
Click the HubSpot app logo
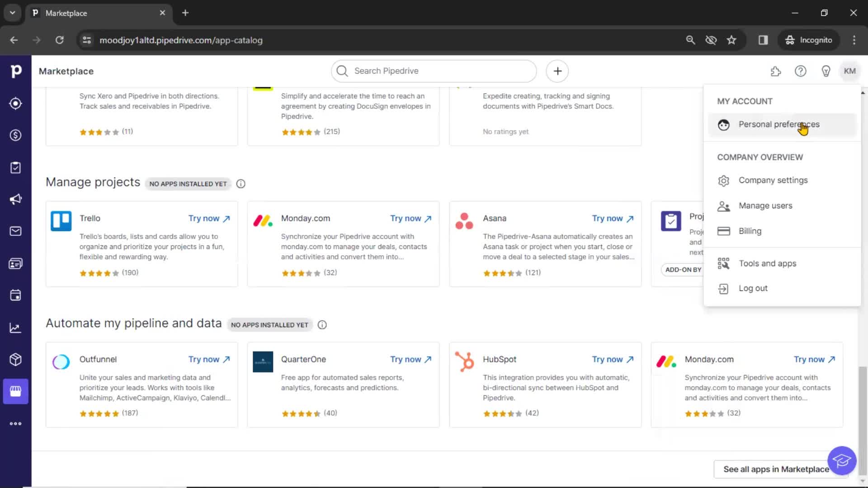pos(464,361)
